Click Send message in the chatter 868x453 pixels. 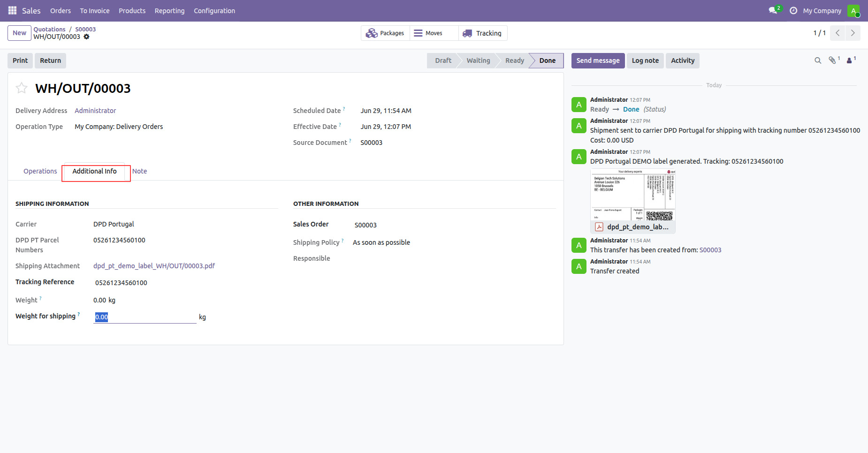coord(598,60)
